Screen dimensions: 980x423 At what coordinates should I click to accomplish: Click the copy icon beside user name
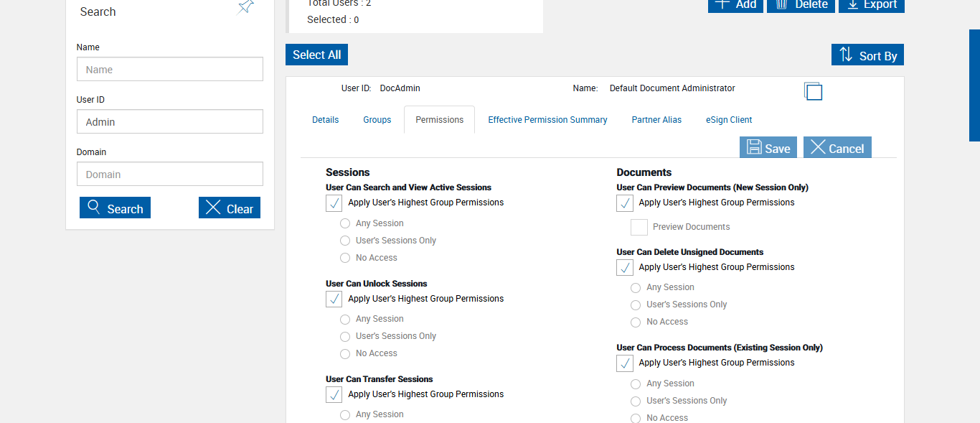pyautogui.click(x=813, y=91)
